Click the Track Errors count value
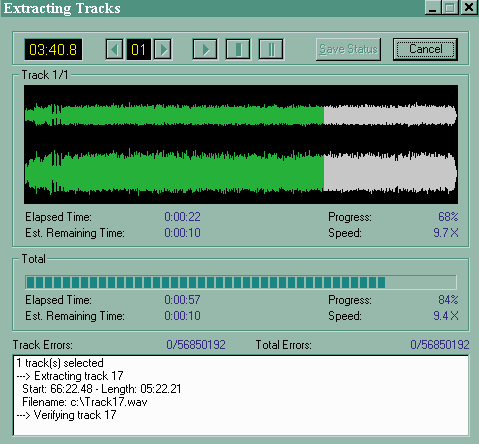The width and height of the screenshot is (479, 444). tap(196, 345)
